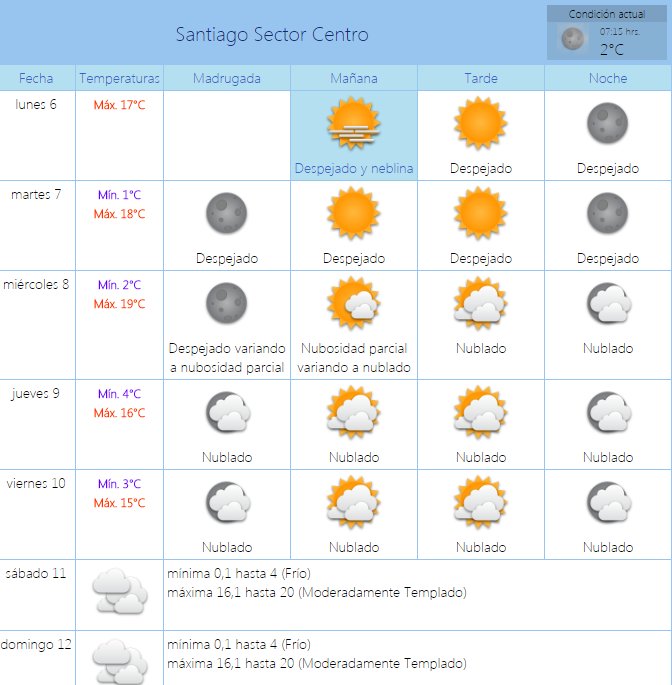This screenshot has width=672, height=685.
Task: Click the martes 7 date cell
Action: (36, 194)
